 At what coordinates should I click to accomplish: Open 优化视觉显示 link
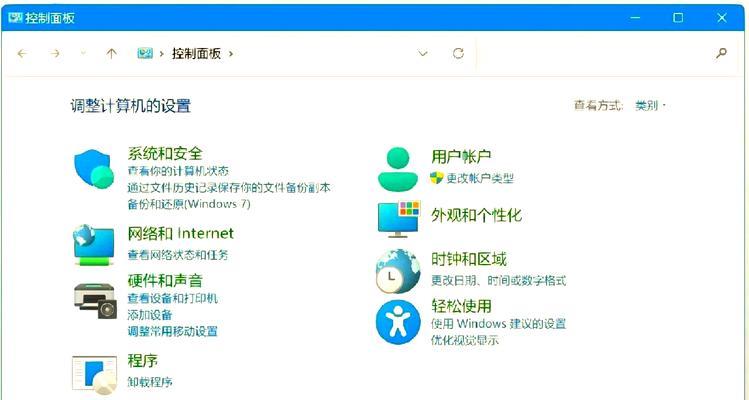(x=465, y=340)
